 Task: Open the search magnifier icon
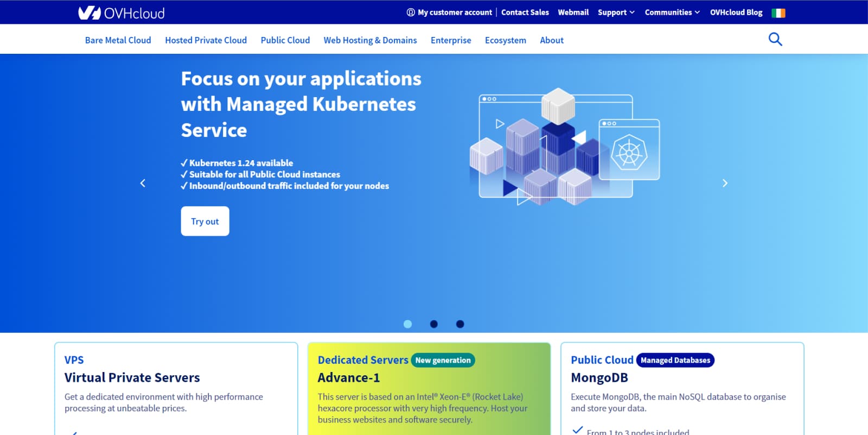(775, 39)
